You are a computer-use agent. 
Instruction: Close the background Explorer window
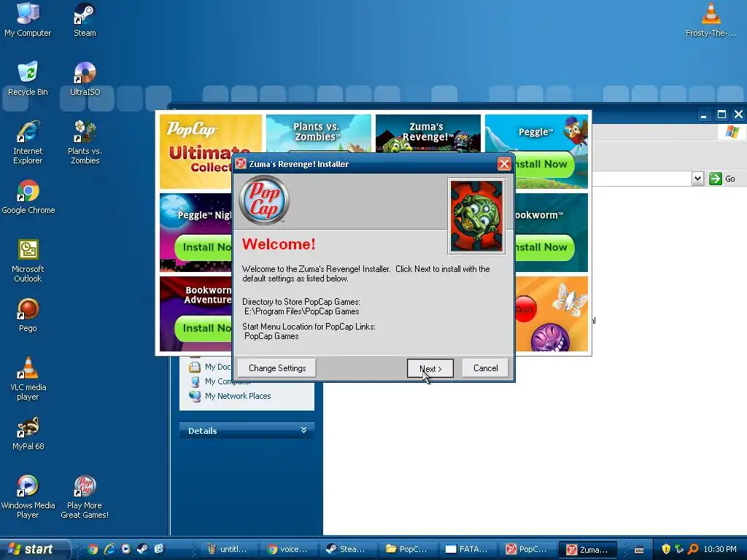pos(738,114)
